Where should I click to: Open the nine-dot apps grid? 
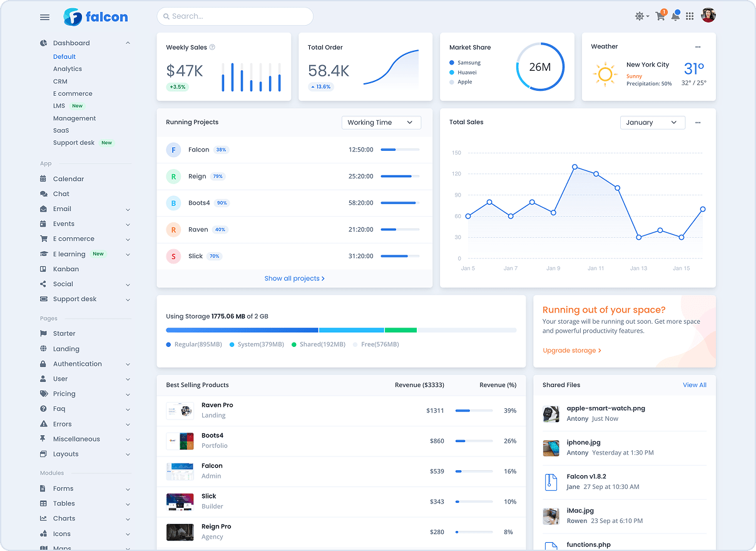[690, 16]
